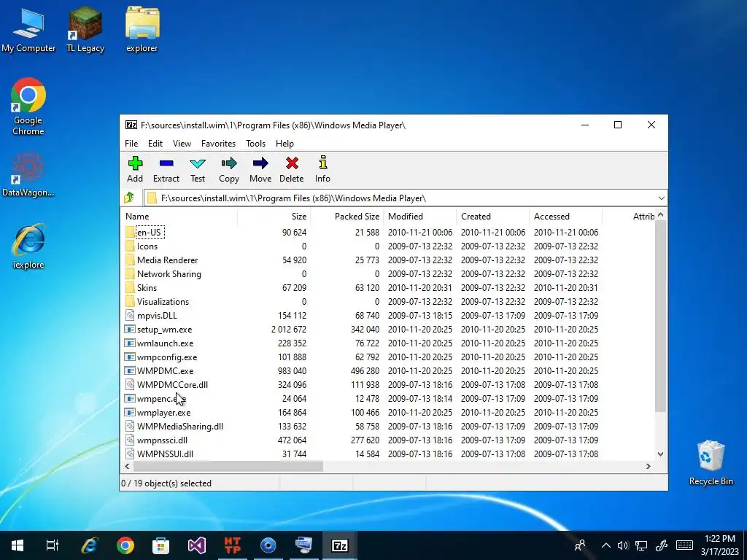Open the Edit menu
Viewport: 747px width, 560px height.
tap(155, 144)
